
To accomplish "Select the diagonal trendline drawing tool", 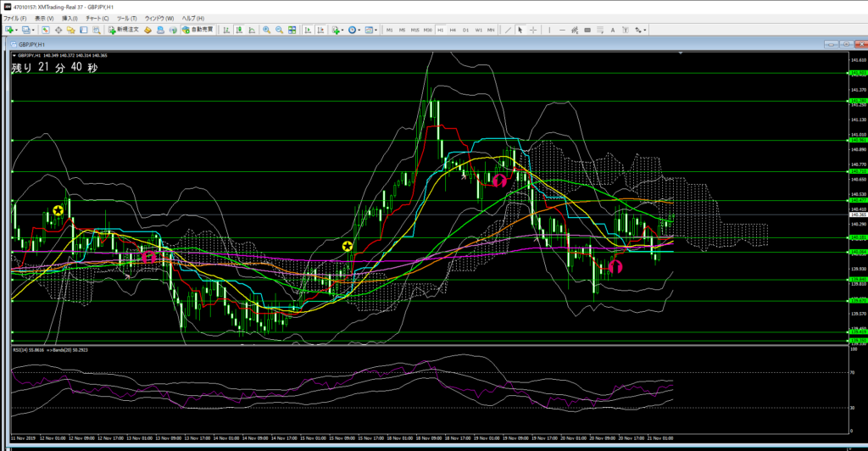I will (508, 30).
